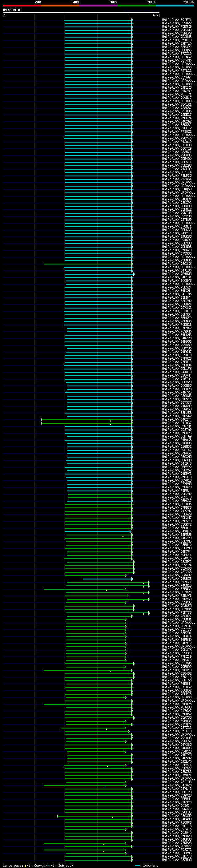The height and width of the screenshot is (868, 197).
Task: Select label UniRef100_B3RKS2
Action: click(177, 125)
